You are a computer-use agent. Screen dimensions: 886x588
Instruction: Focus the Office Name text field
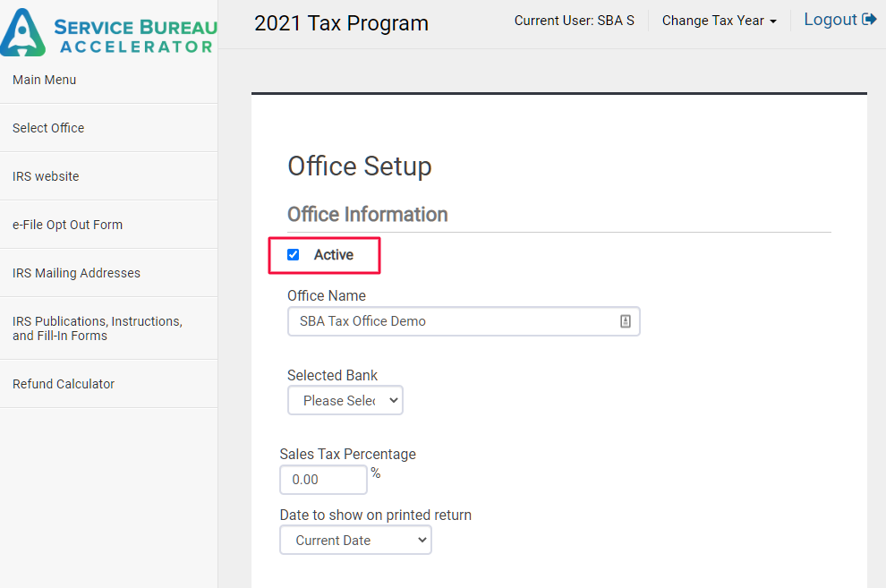tap(452, 321)
